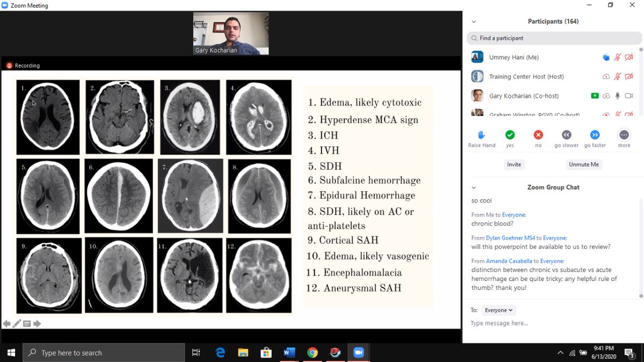Click microphone icon beside Gary Kocharian
The width and height of the screenshot is (644, 362).
pos(618,96)
